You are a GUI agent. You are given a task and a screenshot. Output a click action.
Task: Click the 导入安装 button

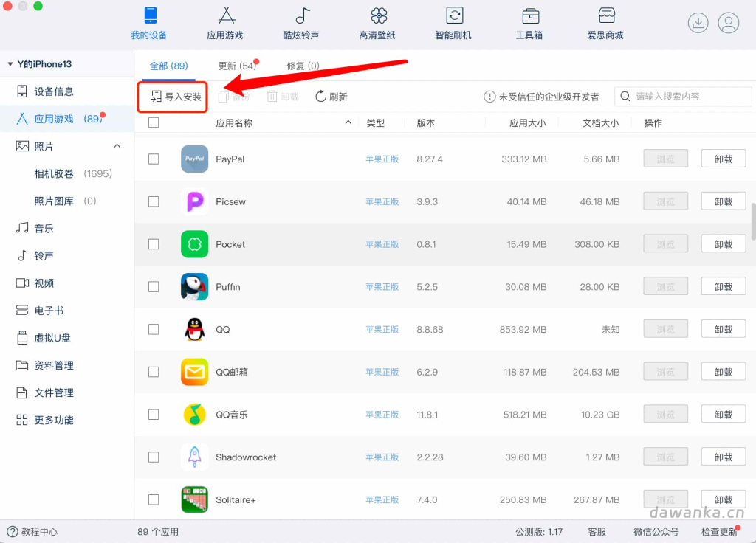(176, 97)
